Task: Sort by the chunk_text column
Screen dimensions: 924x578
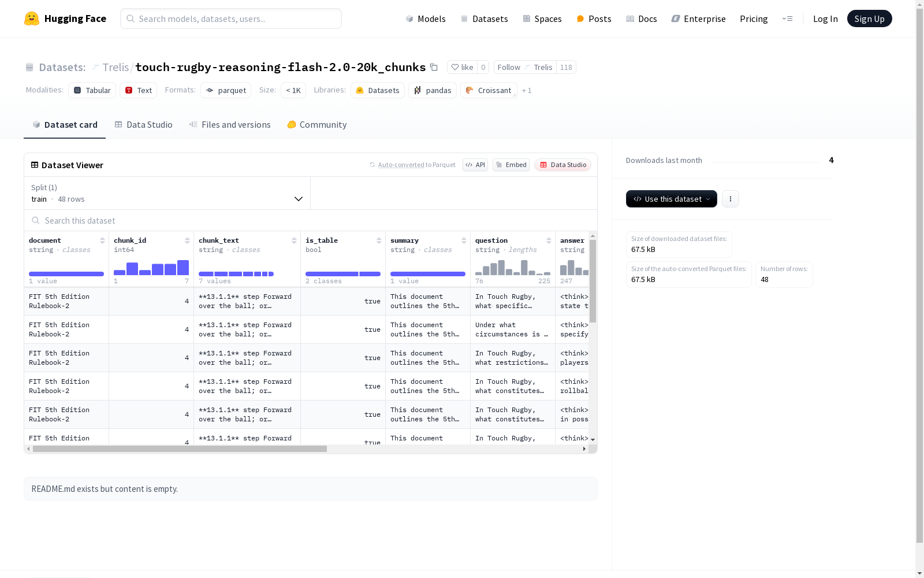Action: point(294,240)
